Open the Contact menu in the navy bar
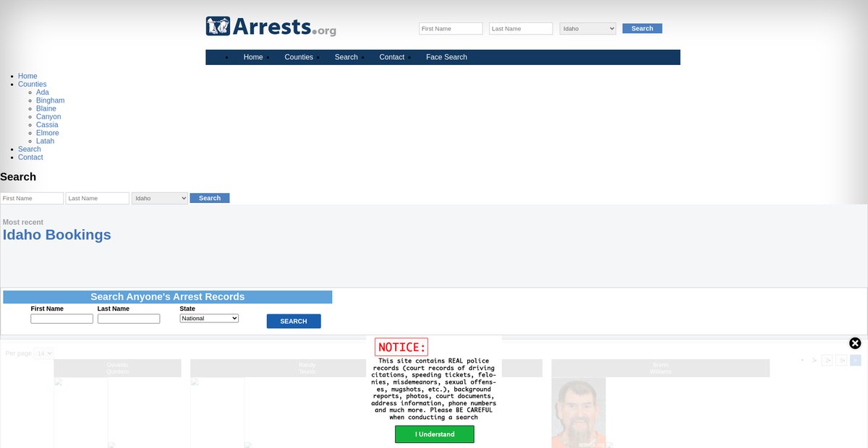 [392, 57]
